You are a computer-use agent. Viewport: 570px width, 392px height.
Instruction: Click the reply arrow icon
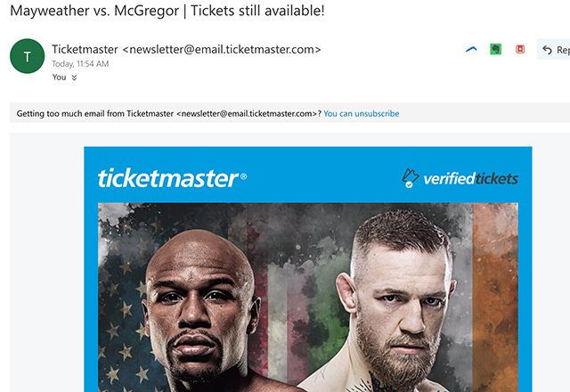(547, 50)
